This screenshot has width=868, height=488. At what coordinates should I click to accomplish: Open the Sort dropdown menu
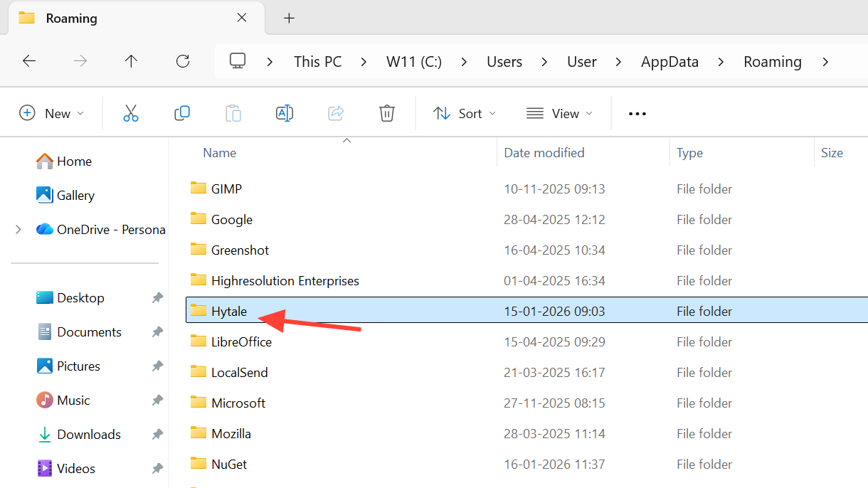465,113
